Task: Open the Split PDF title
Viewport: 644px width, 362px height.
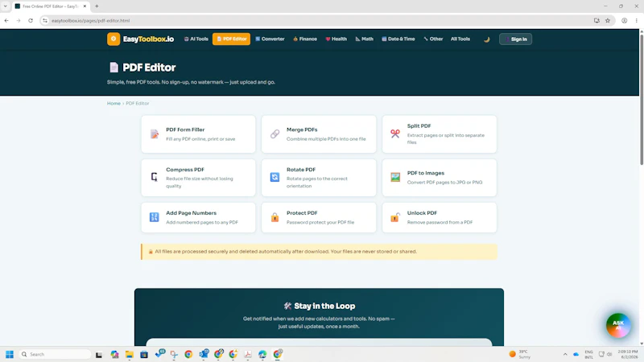Action: [x=419, y=126]
